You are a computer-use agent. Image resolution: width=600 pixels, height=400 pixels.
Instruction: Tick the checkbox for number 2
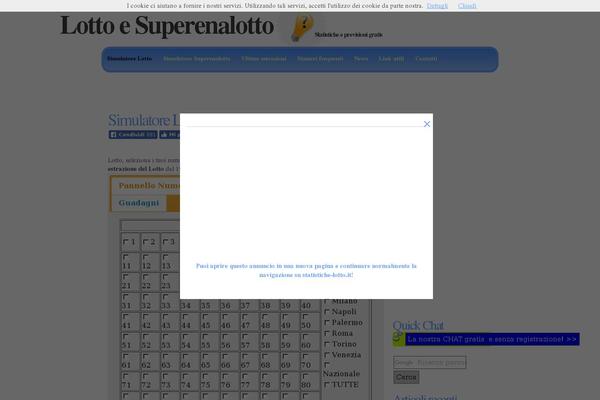145,242
